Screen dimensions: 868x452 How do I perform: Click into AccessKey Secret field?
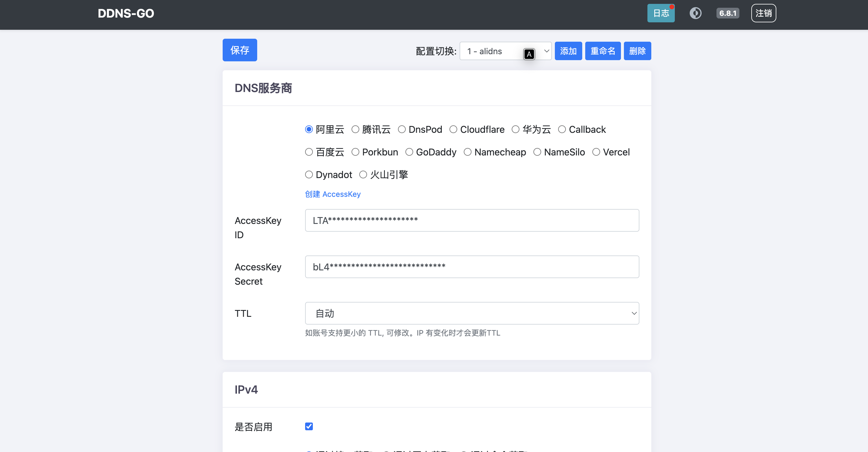472,266
